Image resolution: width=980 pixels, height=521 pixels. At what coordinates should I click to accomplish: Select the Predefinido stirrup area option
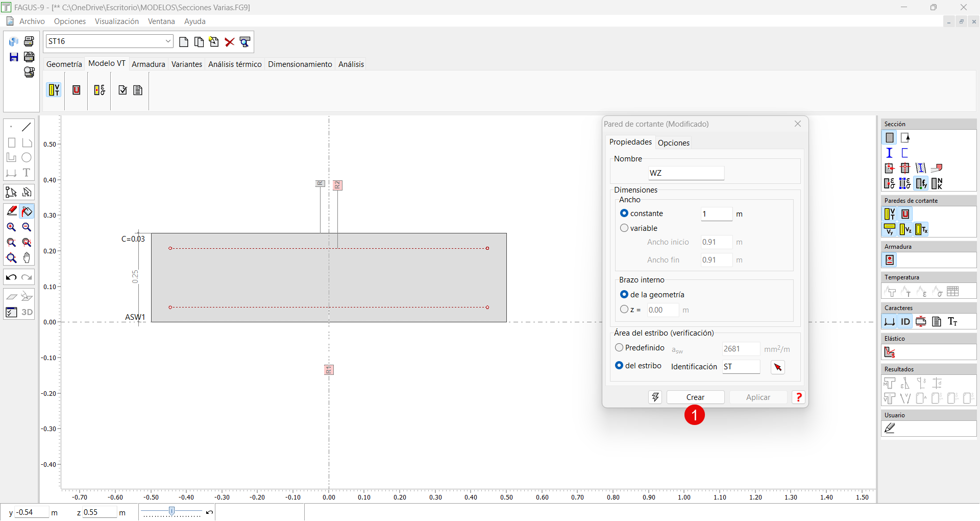619,348
